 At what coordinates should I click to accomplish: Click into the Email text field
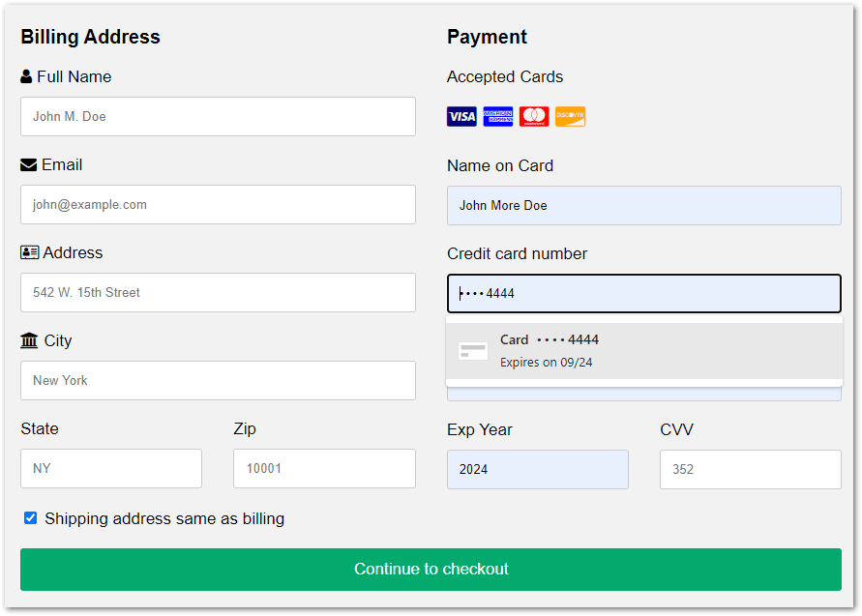(x=218, y=204)
